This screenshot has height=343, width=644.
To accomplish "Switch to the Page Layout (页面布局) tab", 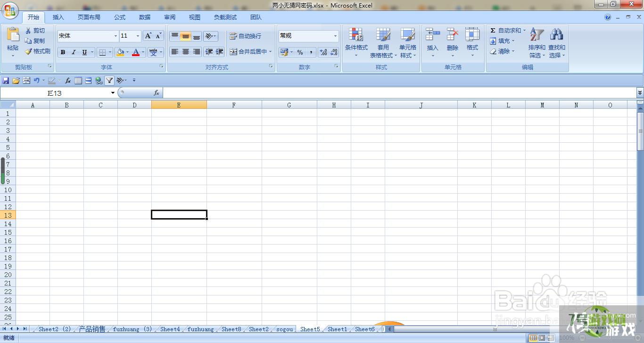I will pos(89,17).
